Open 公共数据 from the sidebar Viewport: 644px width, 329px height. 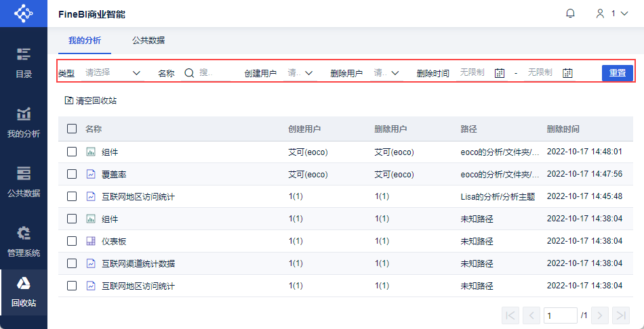click(x=24, y=181)
